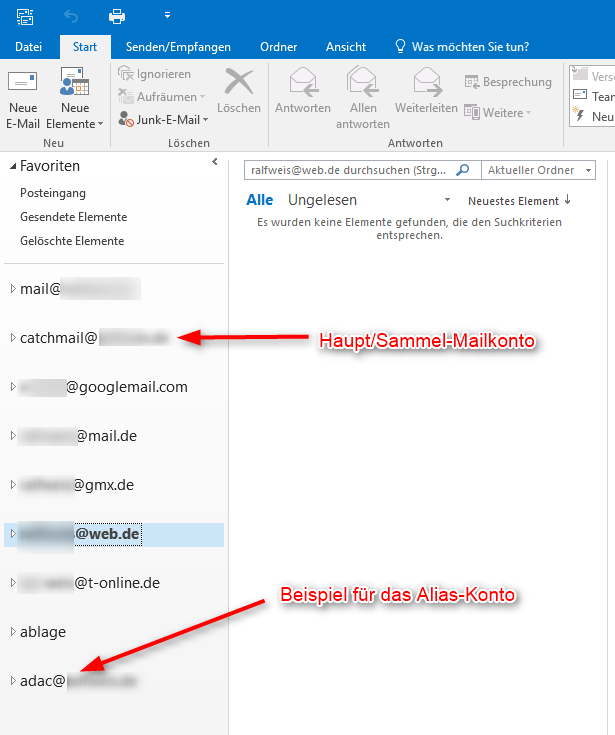This screenshot has width=615, height=735.
Task: Show Alle messages filter
Action: pos(260,200)
